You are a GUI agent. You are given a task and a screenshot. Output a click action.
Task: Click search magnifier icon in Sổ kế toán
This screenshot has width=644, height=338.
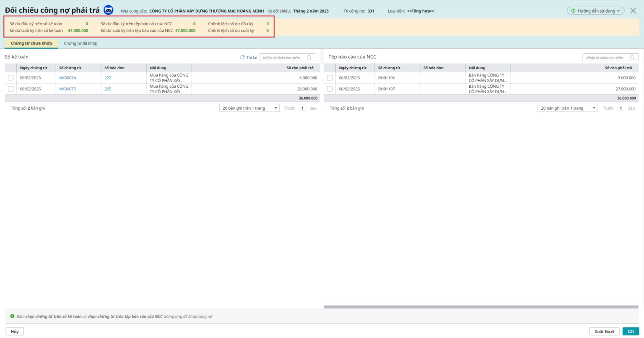click(309, 58)
